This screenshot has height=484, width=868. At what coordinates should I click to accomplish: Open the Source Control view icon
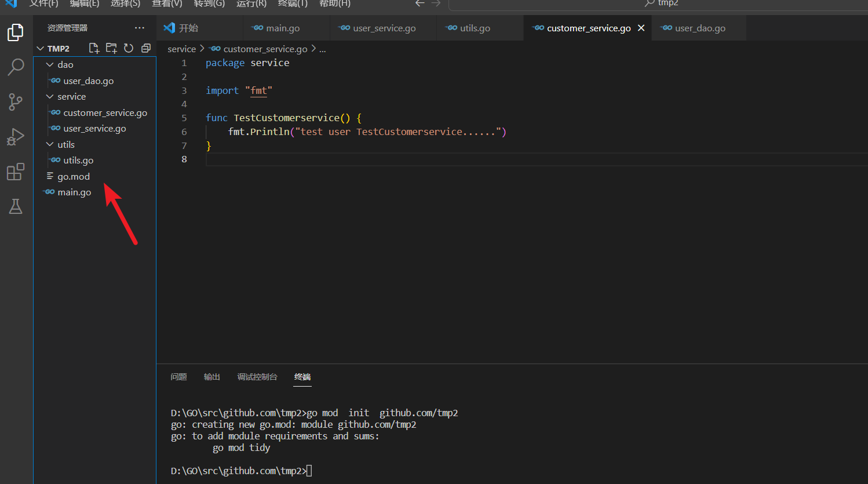coord(16,102)
